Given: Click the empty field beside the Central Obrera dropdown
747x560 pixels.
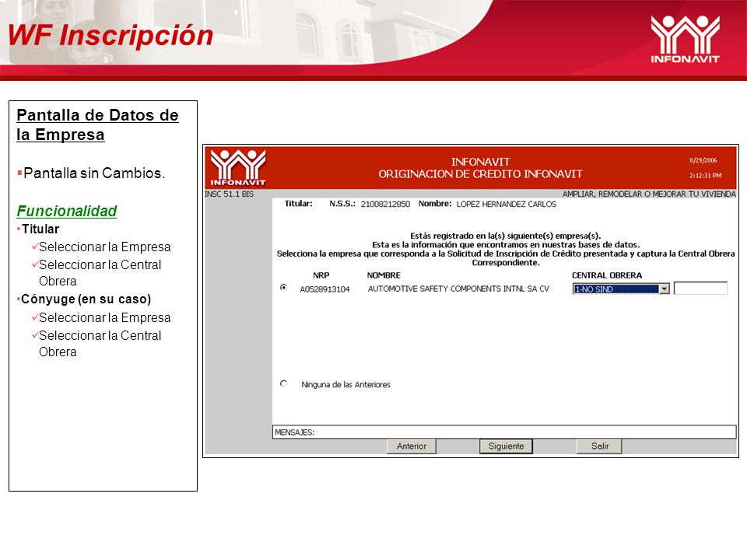Looking at the screenshot, I should point(700,288).
